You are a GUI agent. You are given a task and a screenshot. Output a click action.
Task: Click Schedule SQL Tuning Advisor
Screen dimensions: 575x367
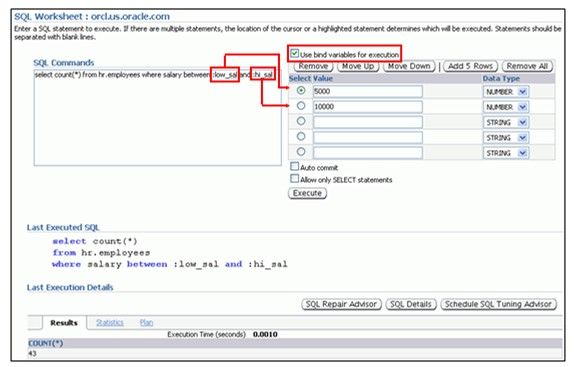pyautogui.click(x=498, y=304)
